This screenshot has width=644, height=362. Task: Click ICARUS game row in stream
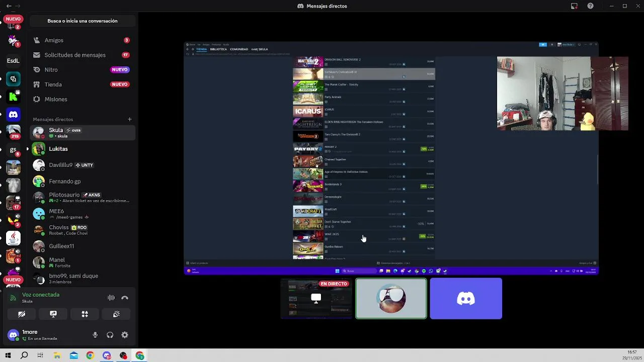click(x=364, y=111)
